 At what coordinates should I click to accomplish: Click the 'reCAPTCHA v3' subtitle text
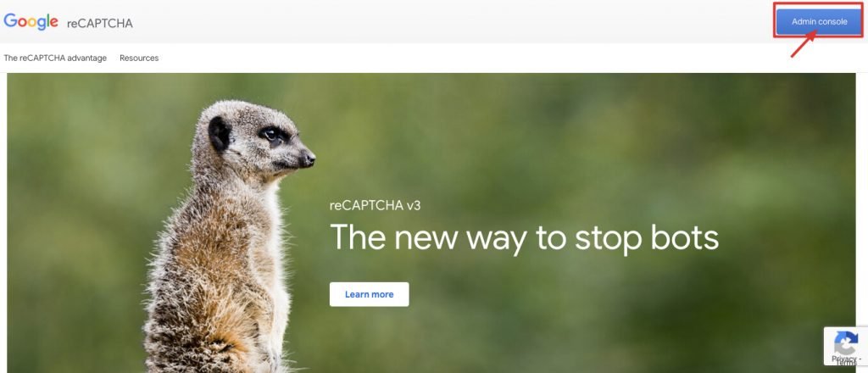[x=376, y=206]
